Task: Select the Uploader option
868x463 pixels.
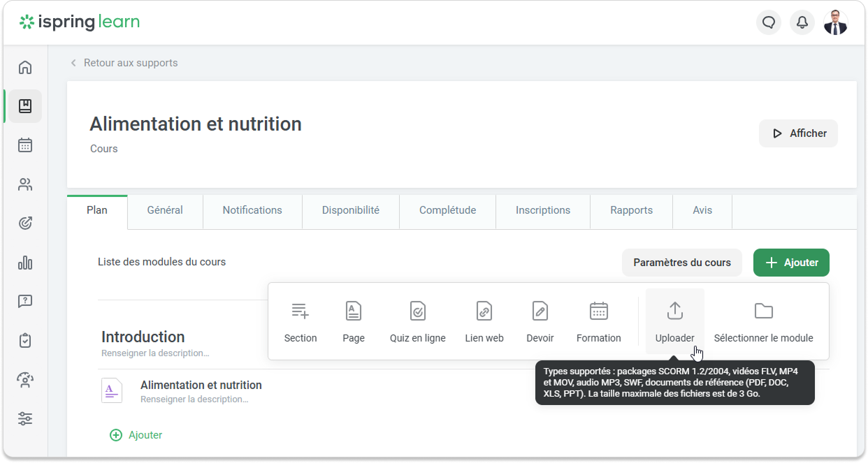Action: [x=674, y=322]
